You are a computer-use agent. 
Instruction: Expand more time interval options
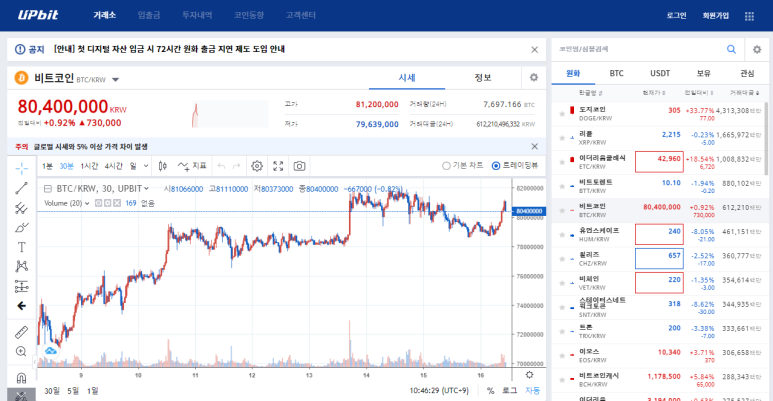(146, 166)
